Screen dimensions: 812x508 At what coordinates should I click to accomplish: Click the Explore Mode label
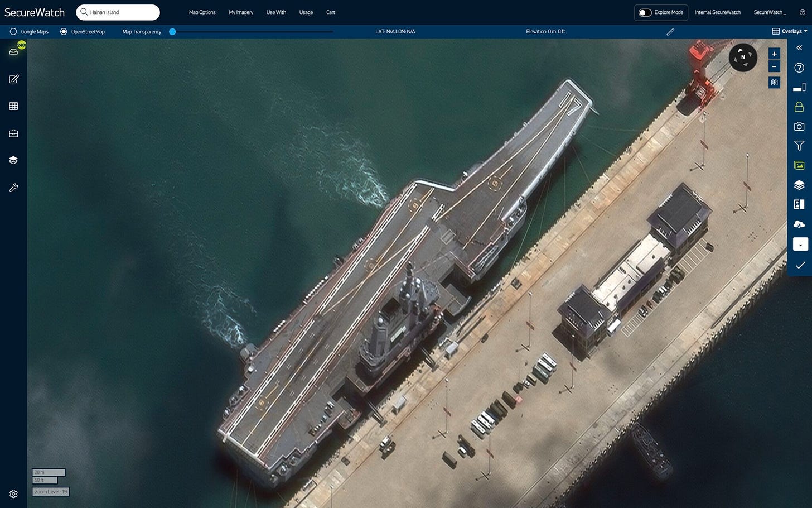point(669,12)
